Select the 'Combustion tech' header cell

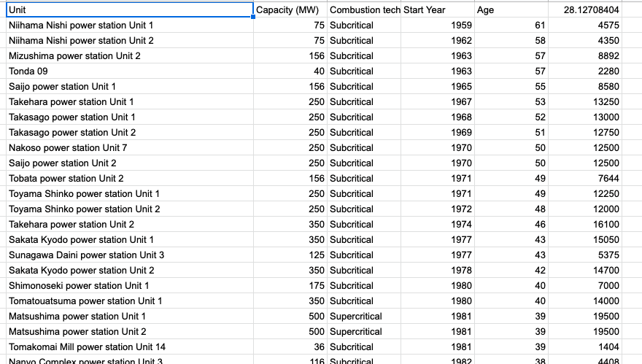364,9
